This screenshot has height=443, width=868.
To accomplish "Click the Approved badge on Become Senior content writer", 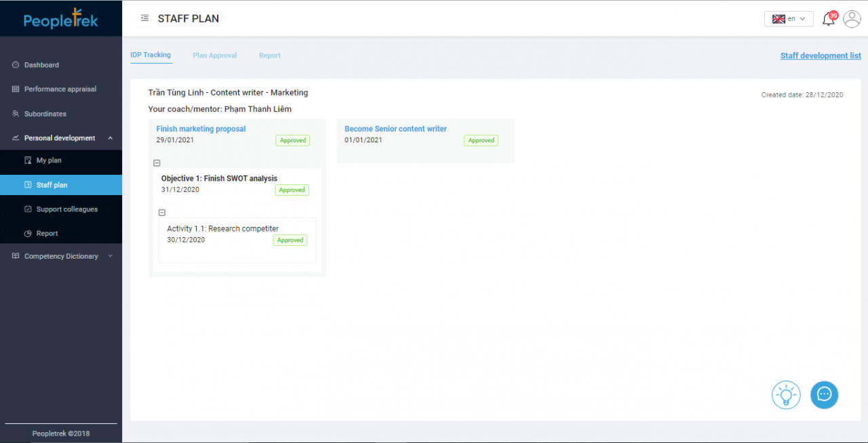I will tap(481, 140).
